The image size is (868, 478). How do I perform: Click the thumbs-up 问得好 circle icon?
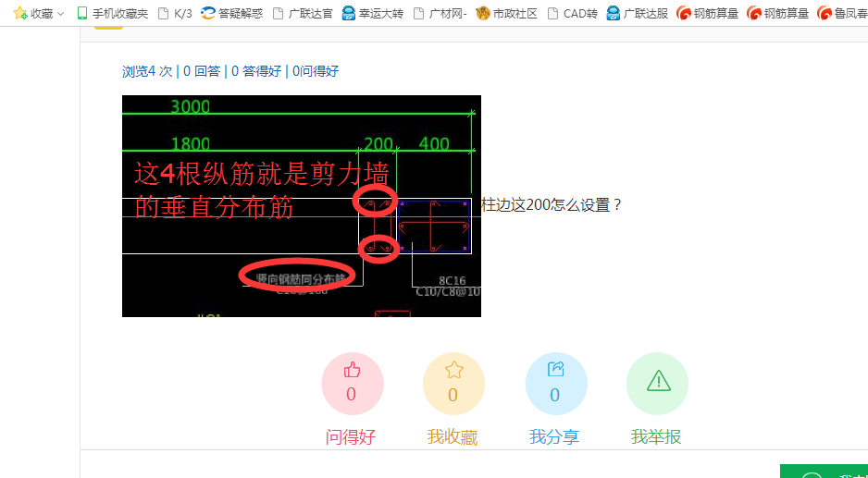[352, 384]
